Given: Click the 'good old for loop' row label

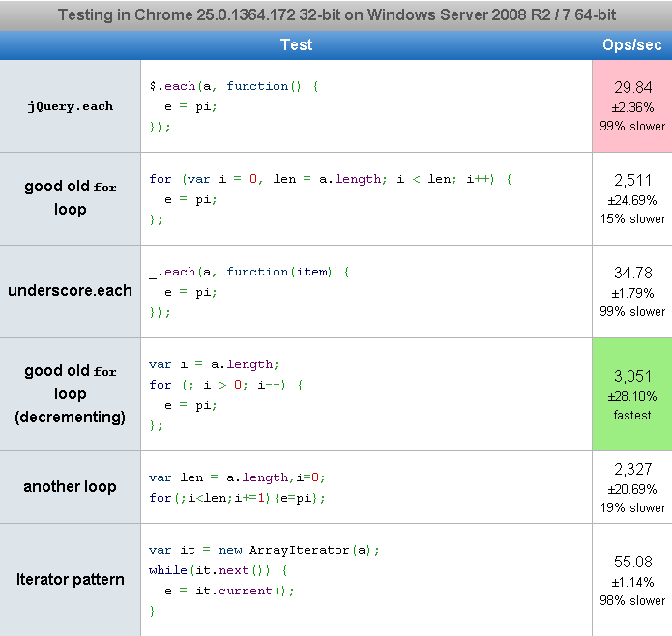Looking at the screenshot, I should [x=70, y=197].
